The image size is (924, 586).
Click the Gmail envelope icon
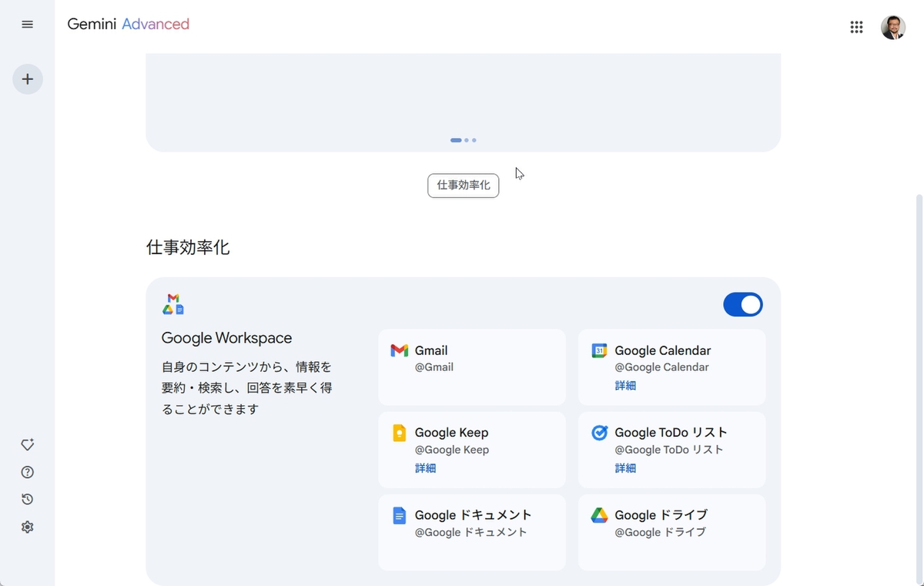pos(399,351)
